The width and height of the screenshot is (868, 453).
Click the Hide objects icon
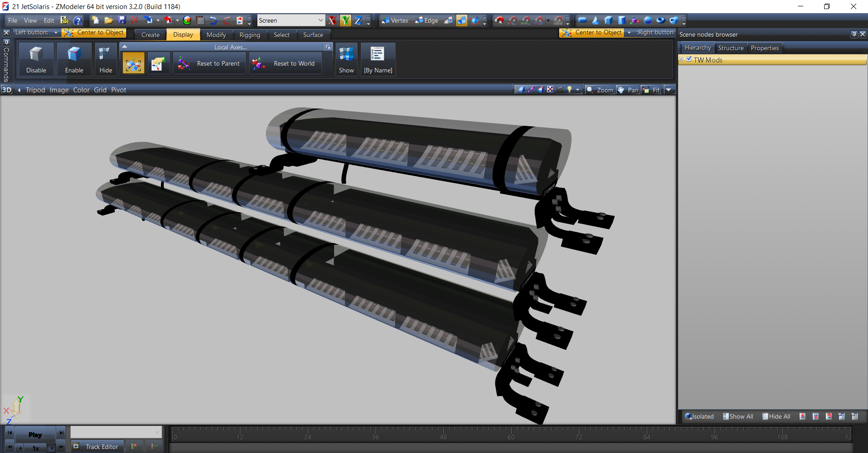[105, 59]
